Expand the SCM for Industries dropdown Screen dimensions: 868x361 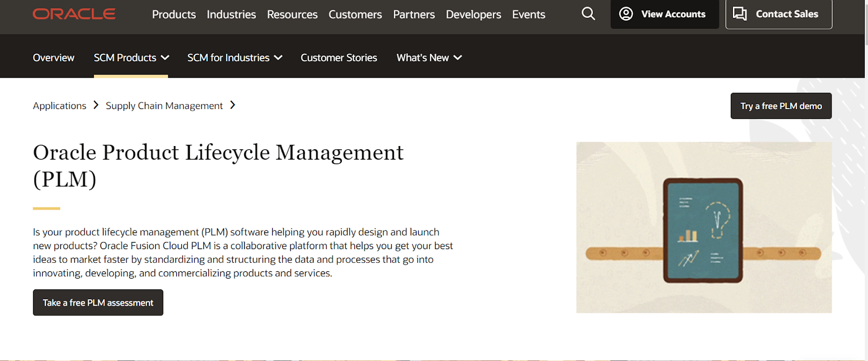(235, 58)
